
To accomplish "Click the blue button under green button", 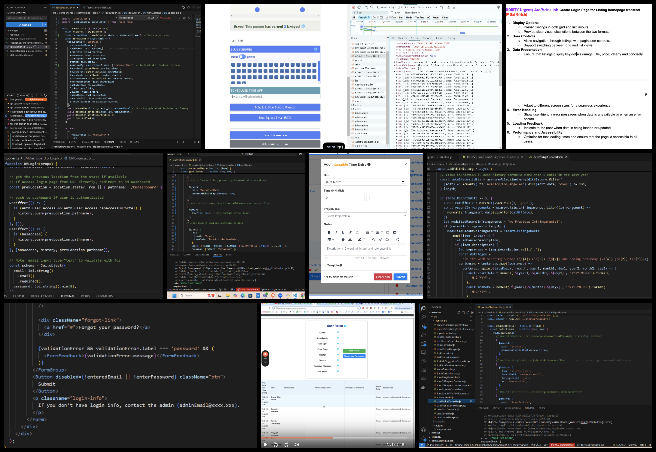I will [354, 356].
